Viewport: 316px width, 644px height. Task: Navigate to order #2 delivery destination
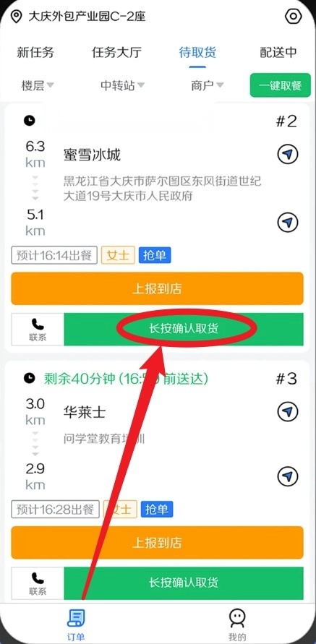coord(287,222)
